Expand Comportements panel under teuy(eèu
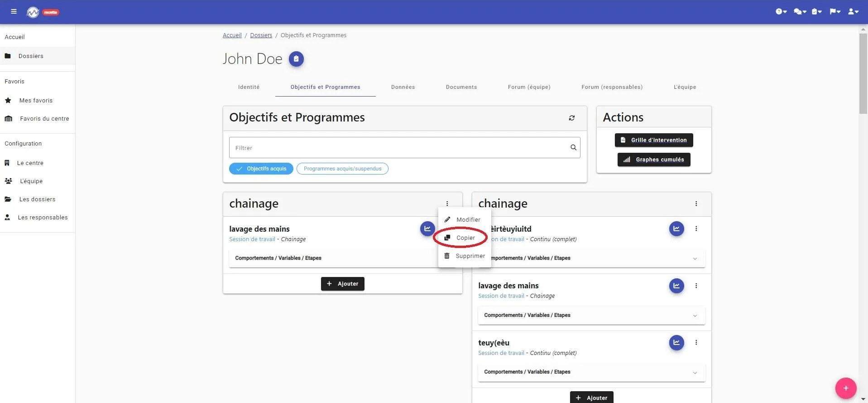 tap(591, 372)
